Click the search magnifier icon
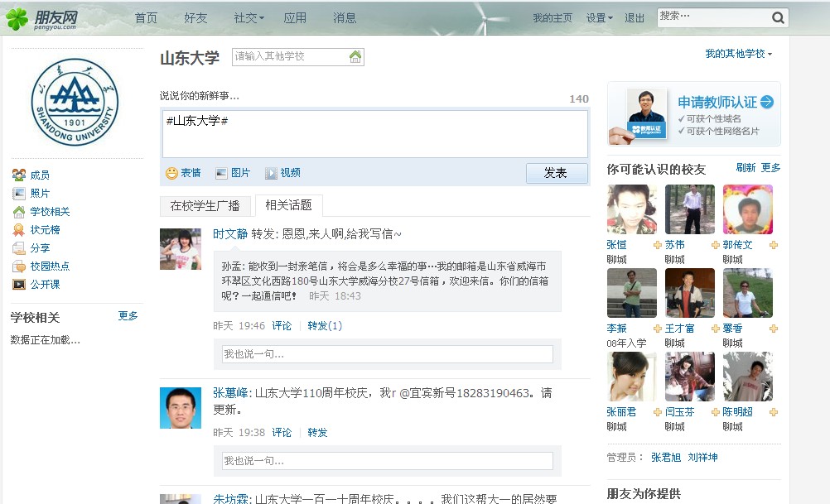 [x=778, y=18]
